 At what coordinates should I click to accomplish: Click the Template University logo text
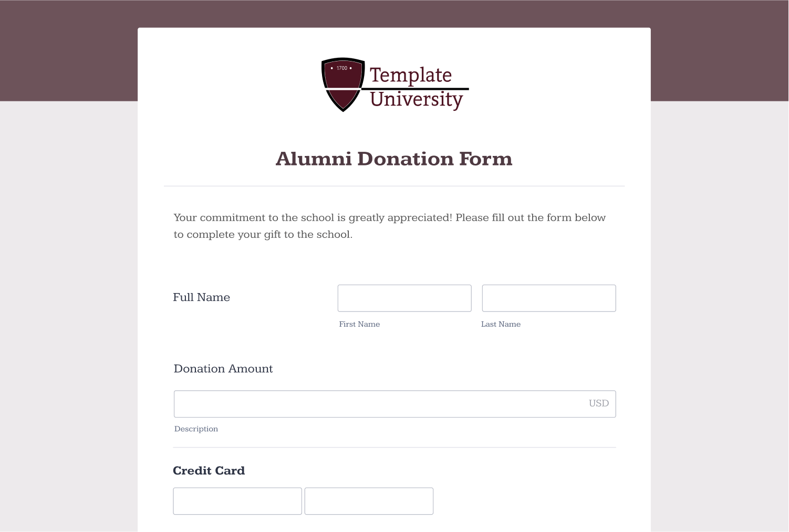point(416,87)
